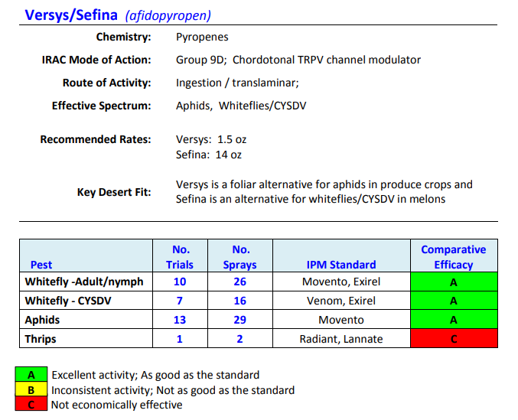Viewport: 518px width, 420px height.
Task: Click the 'Recommended Rates:' label
Action: (x=96, y=139)
